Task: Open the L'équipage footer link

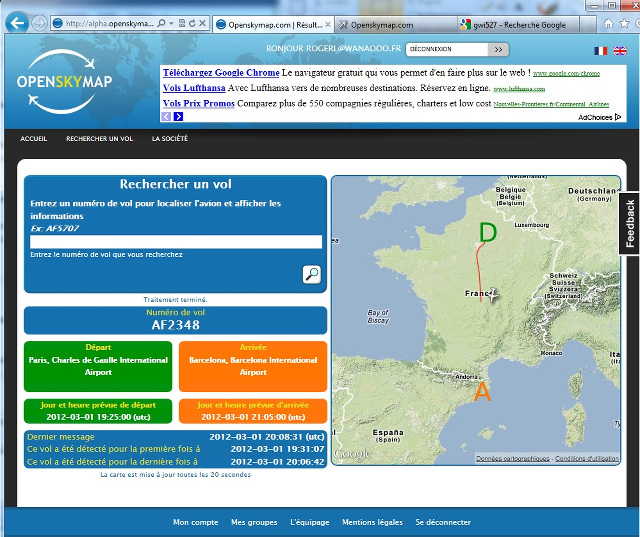Action: [x=310, y=522]
